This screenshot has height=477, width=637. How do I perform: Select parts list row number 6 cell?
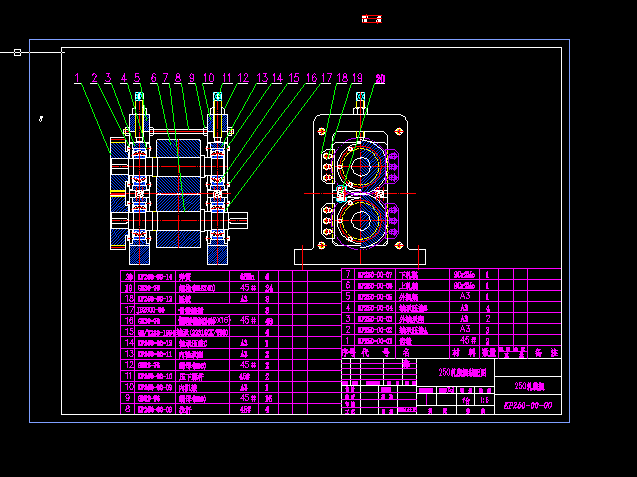coord(348,285)
